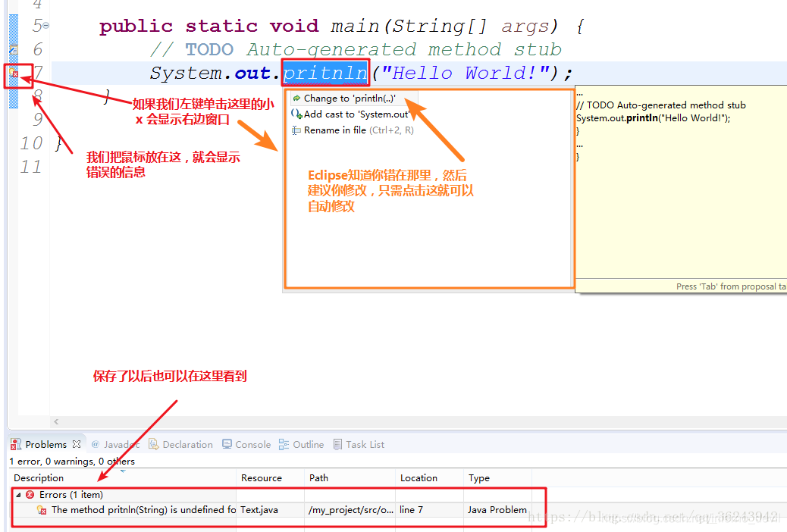Sort problems by the Location column header

tap(430, 477)
